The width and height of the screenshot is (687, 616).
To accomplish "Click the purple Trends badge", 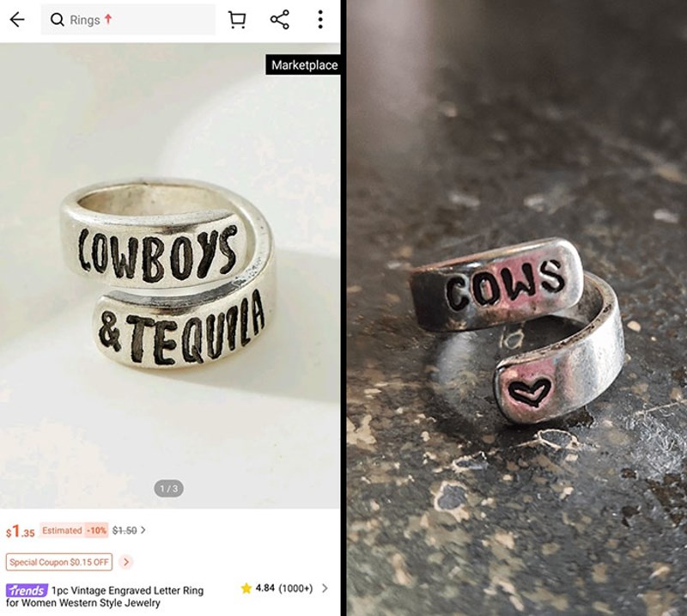I will [27, 590].
